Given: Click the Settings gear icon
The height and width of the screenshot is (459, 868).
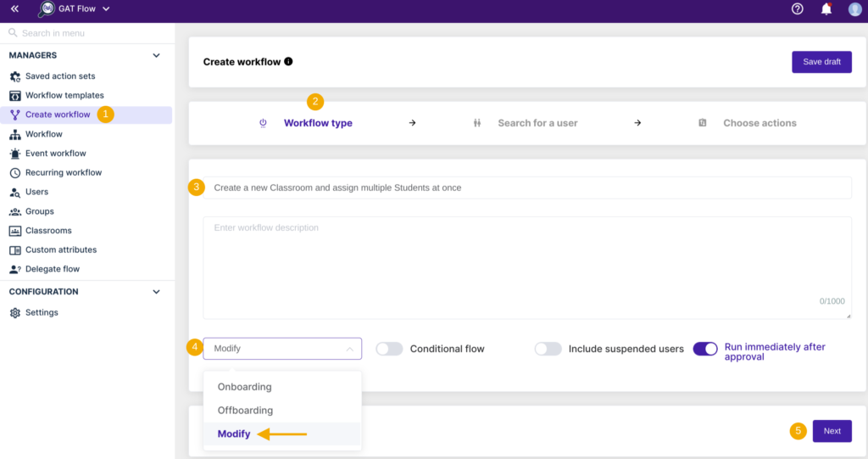Looking at the screenshot, I should [15, 313].
